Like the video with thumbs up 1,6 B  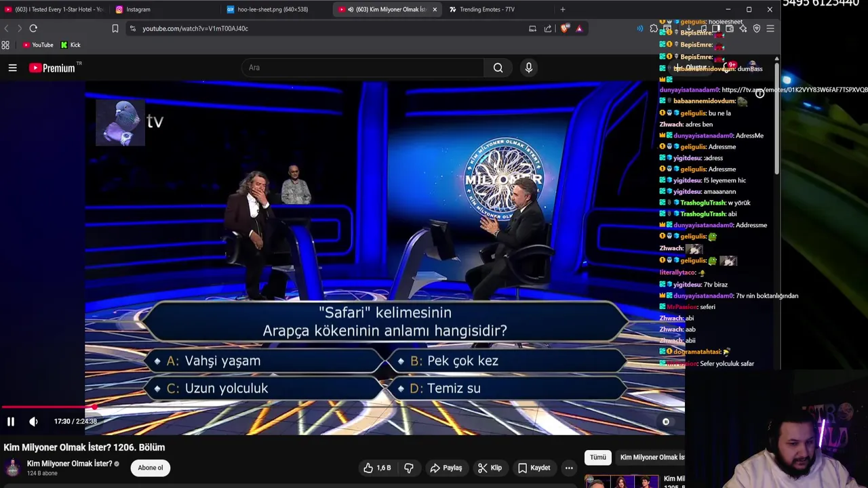pos(377,468)
